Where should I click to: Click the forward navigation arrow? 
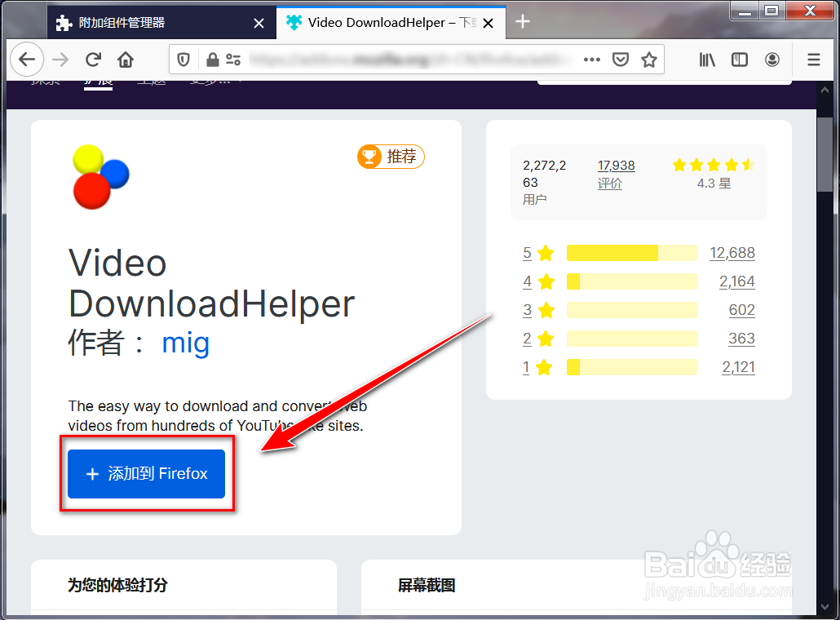[x=60, y=60]
